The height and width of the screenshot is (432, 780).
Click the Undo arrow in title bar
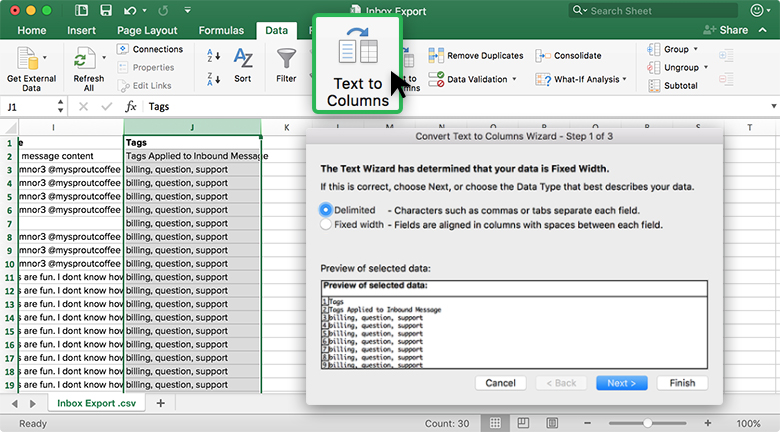coord(130,10)
